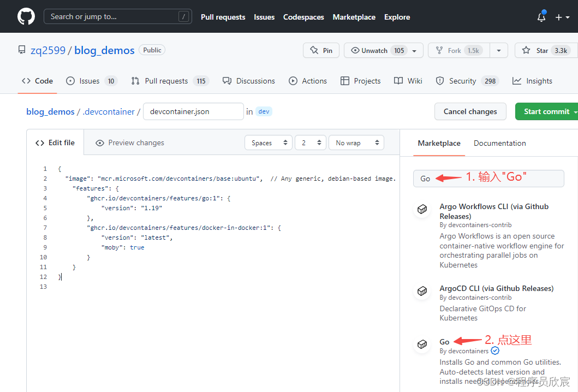Open Codespaces in top navigation

[x=303, y=17]
